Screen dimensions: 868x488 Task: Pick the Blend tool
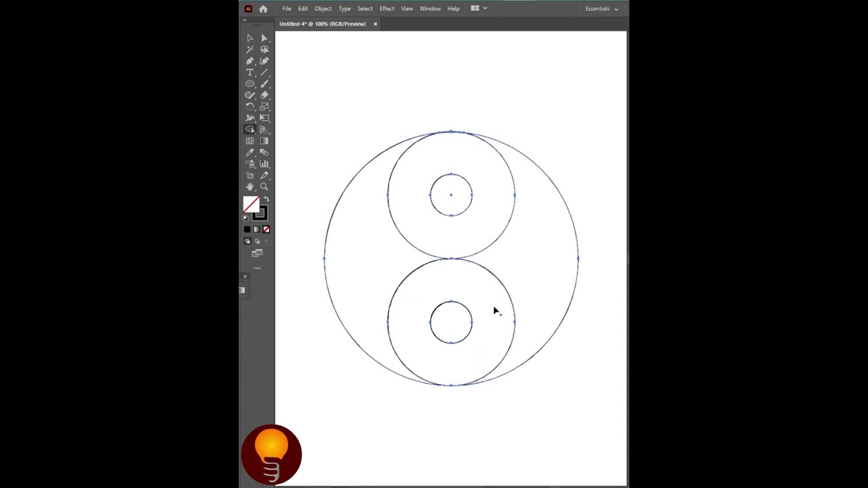click(264, 152)
